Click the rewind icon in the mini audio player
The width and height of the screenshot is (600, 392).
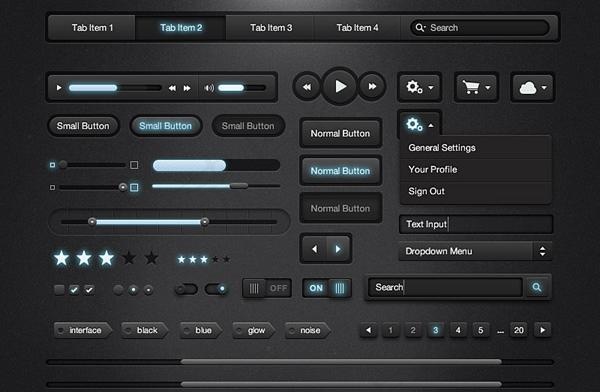172,88
